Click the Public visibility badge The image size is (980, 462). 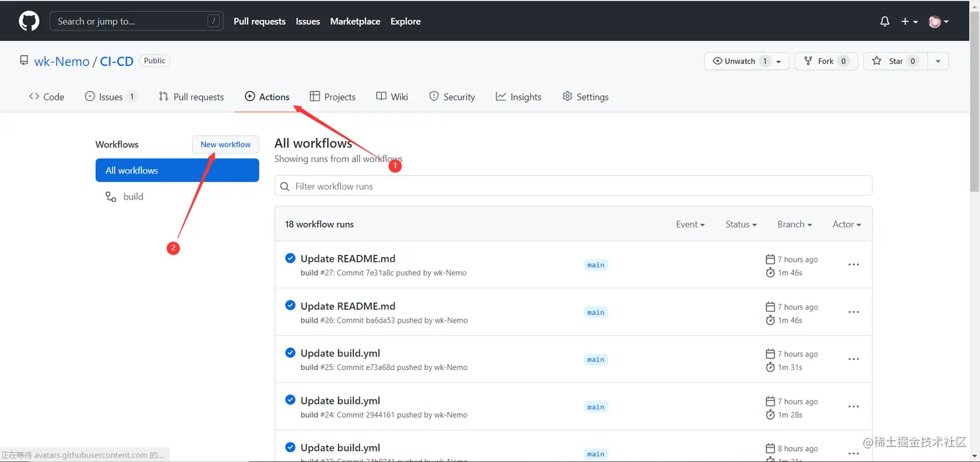coord(154,61)
